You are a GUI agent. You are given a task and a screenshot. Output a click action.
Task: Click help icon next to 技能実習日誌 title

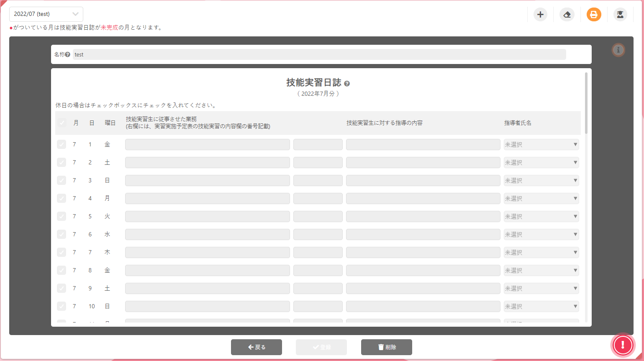point(347,84)
